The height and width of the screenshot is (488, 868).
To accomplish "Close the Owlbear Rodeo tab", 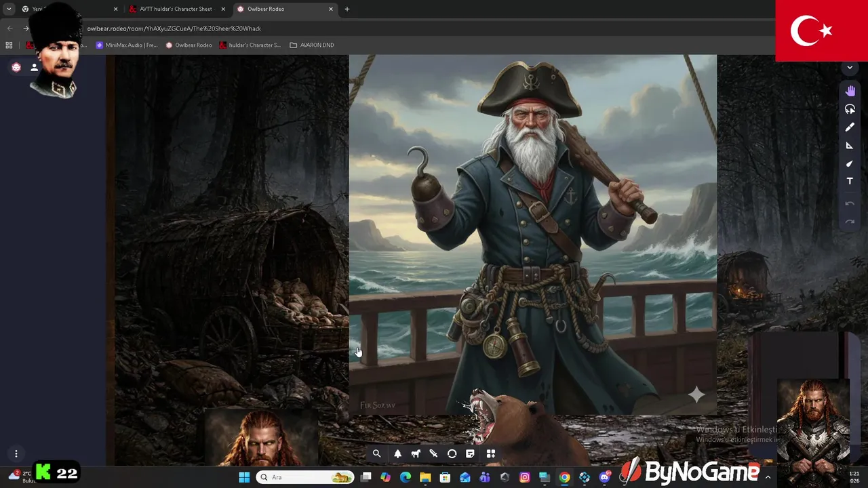I will tap(331, 9).
